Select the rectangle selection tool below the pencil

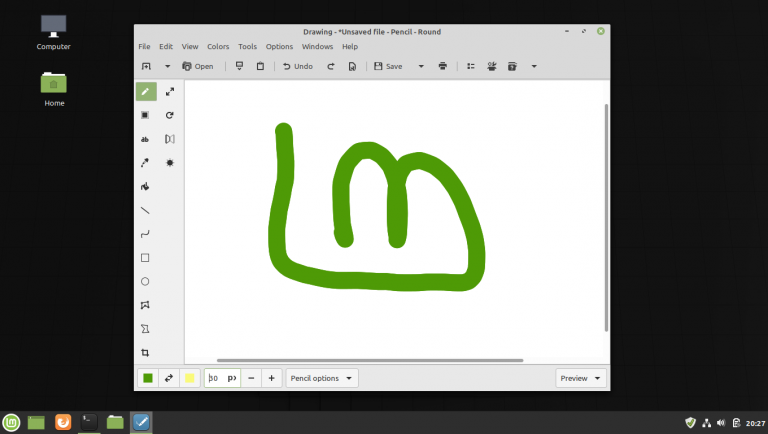145,115
